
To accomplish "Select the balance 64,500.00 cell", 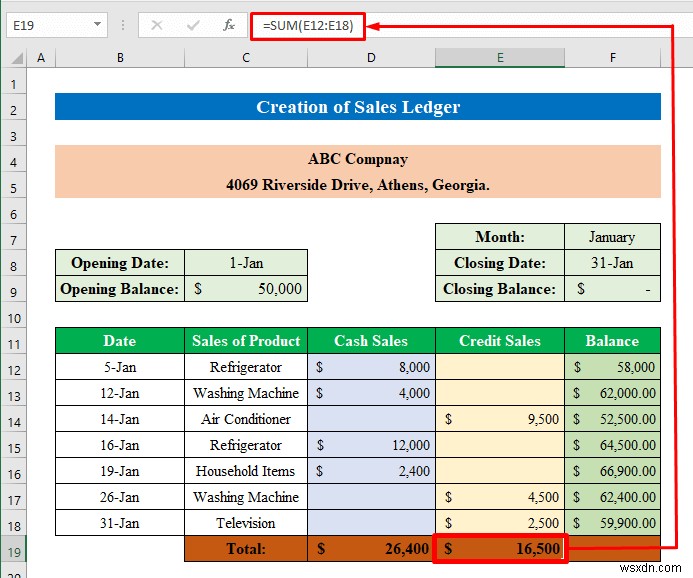I will (613, 445).
